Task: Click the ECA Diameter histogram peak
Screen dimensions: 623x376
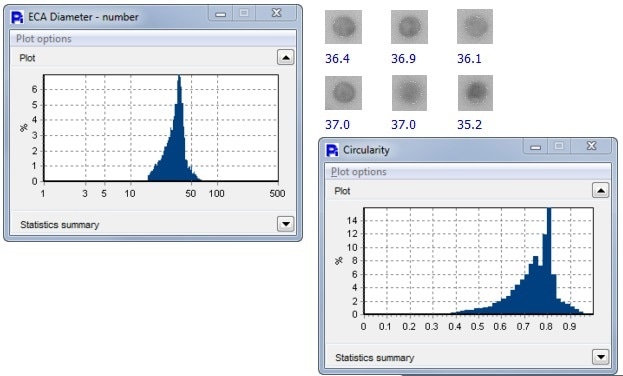Action: [179, 78]
